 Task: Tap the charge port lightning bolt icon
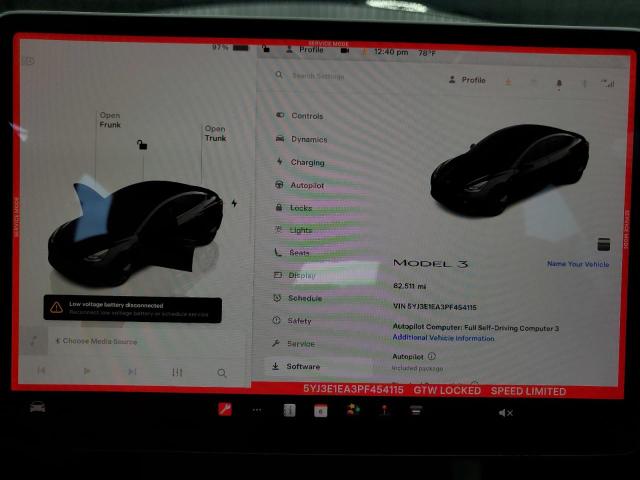coord(234,203)
